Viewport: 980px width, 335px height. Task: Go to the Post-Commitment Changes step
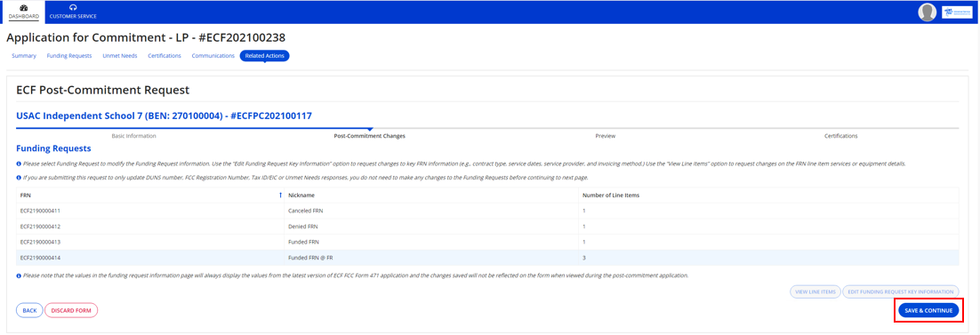369,136
